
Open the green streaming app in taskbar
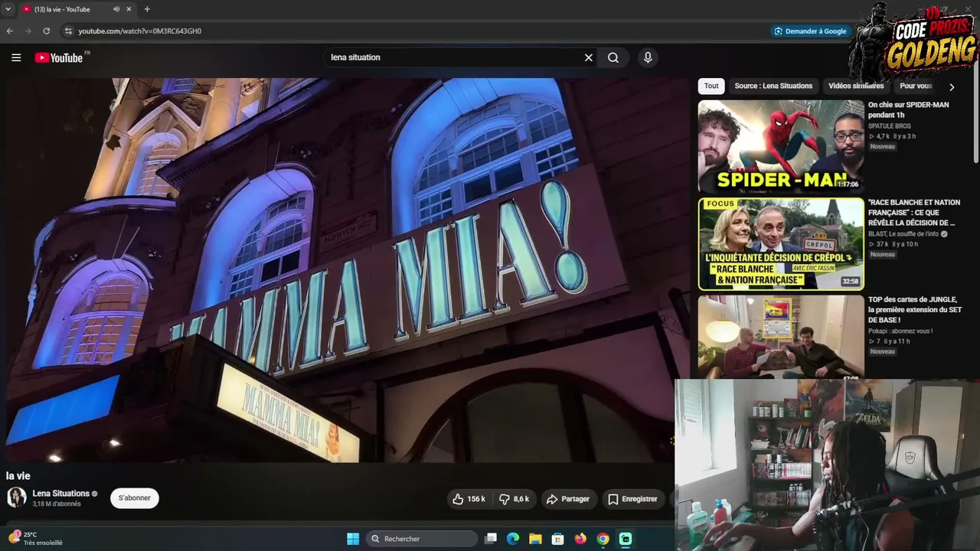click(626, 539)
